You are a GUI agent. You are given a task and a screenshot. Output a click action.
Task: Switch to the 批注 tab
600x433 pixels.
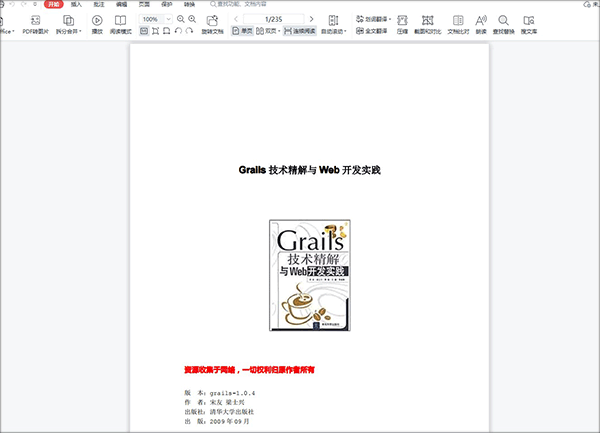[x=99, y=4]
